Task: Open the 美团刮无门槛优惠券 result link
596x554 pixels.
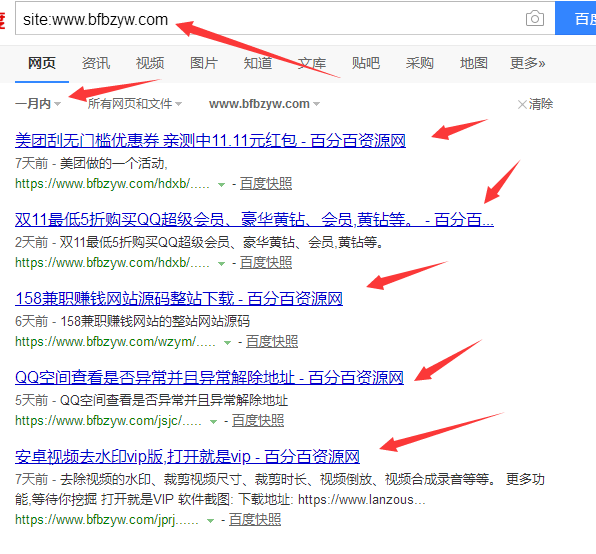Action: coord(210,141)
